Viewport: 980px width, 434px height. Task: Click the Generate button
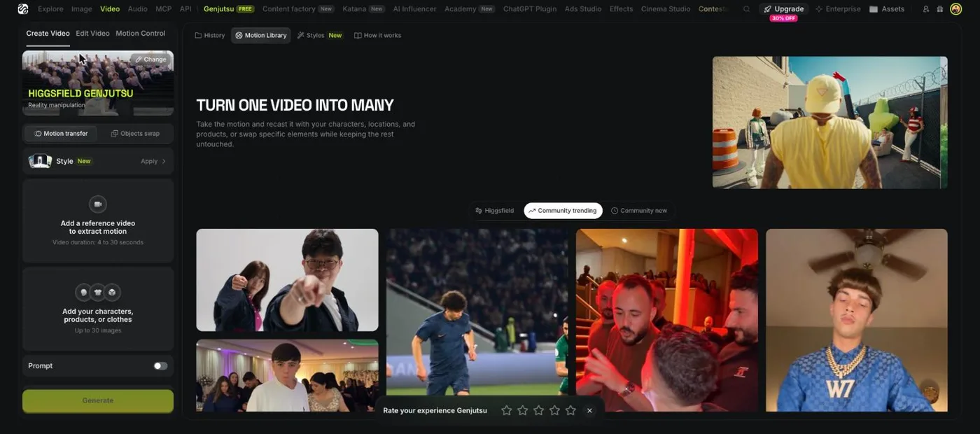[x=98, y=401]
